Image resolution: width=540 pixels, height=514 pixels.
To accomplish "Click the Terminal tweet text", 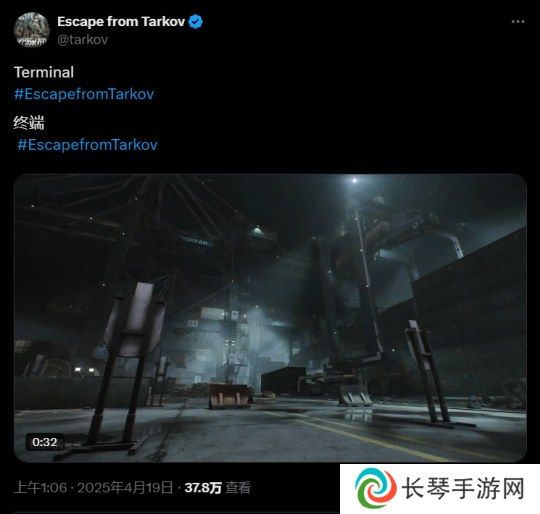I will (x=44, y=72).
